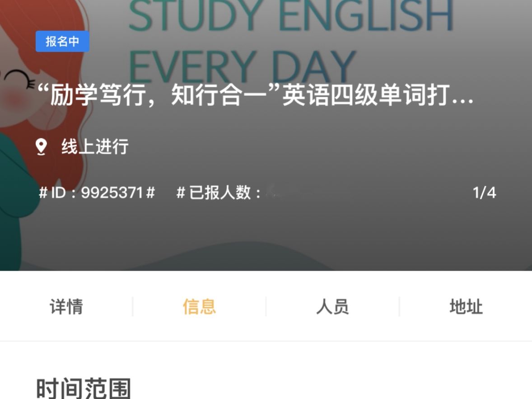Image resolution: width=532 pixels, height=399 pixels.
Task: Click the 线上进行 location text
Action: [x=95, y=147]
